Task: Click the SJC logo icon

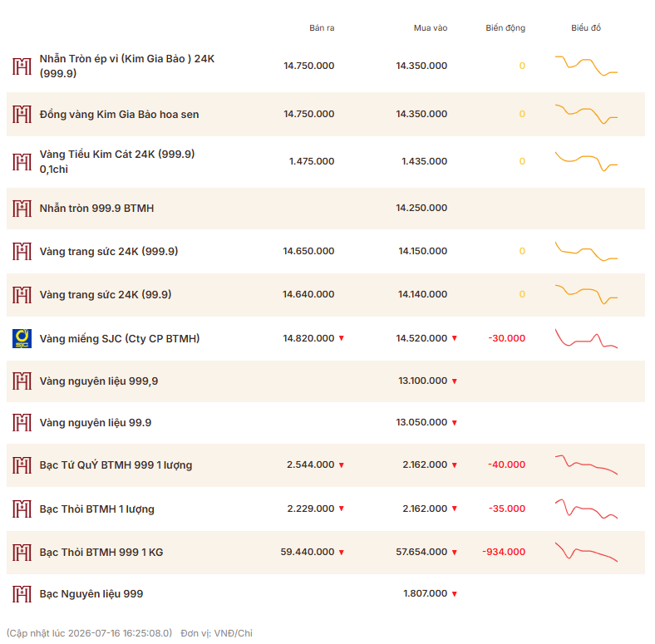Action: click(22, 338)
